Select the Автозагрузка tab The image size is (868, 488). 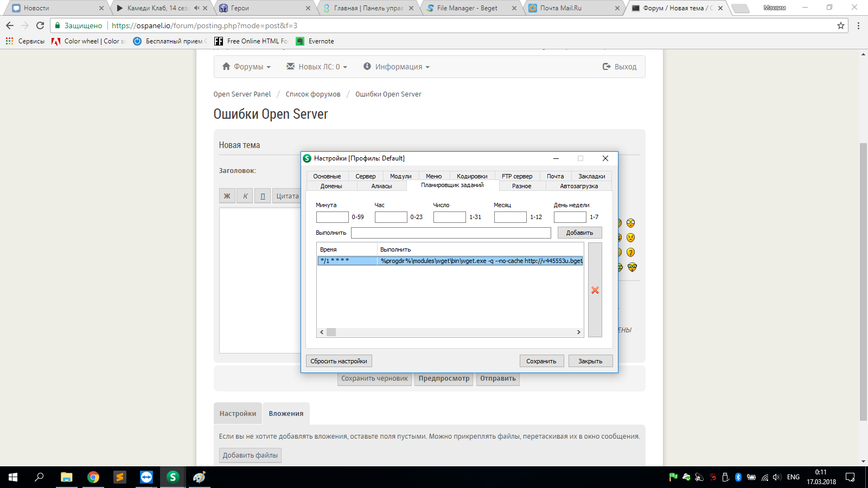tap(579, 186)
